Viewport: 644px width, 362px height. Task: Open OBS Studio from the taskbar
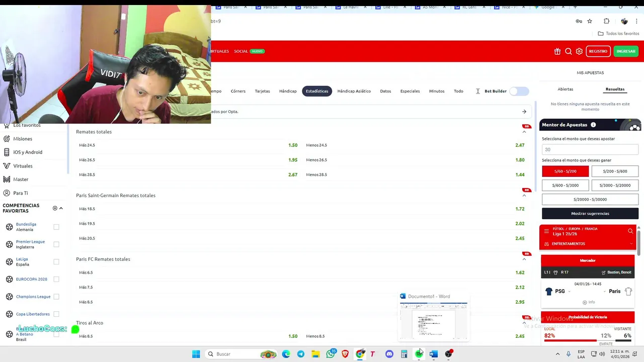pos(448,354)
